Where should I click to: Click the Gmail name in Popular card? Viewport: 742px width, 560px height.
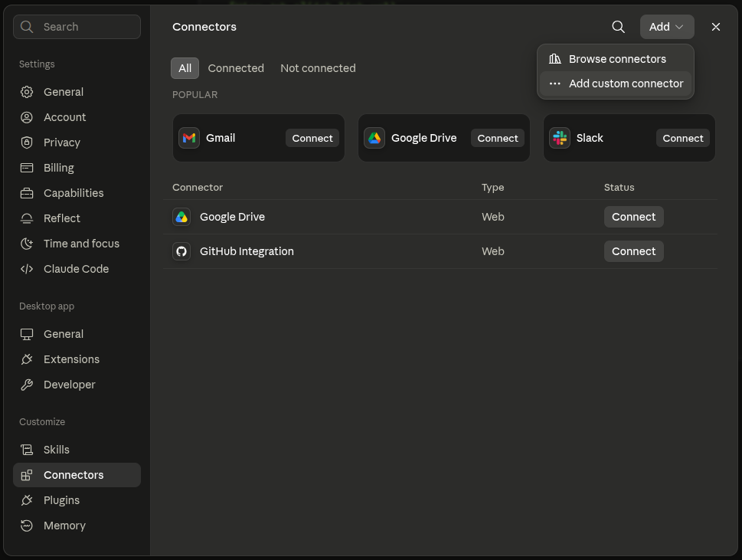click(221, 138)
